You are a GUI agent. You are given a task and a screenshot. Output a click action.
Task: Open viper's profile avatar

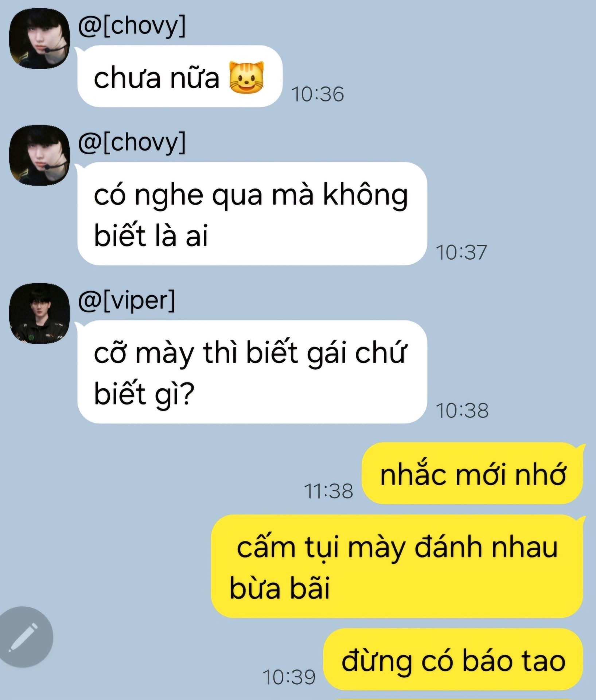pyautogui.click(x=39, y=314)
